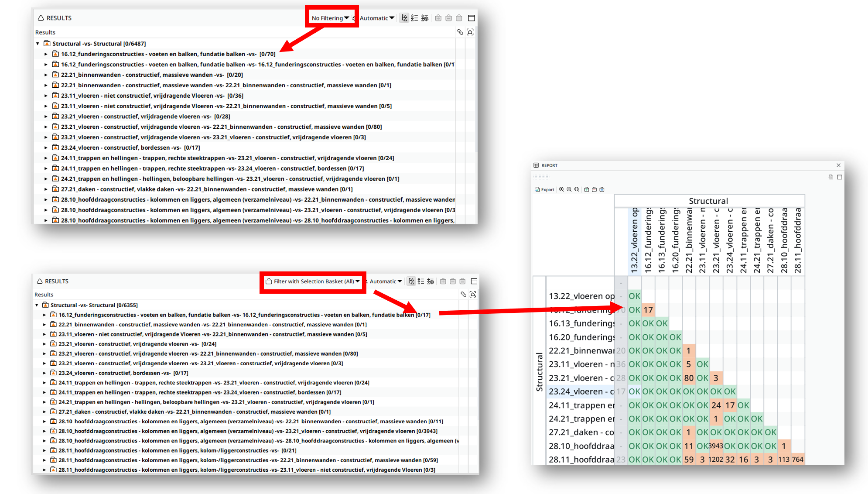Toggle hierarchy tree view in top Results panel
Viewport: 868px width, 494px height.
404,18
